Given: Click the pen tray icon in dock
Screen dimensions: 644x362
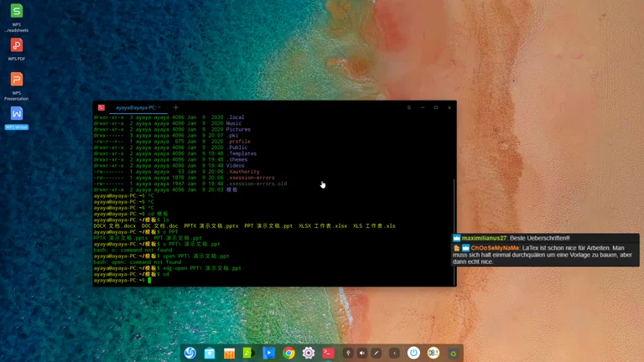Looking at the screenshot, I should (x=377, y=353).
